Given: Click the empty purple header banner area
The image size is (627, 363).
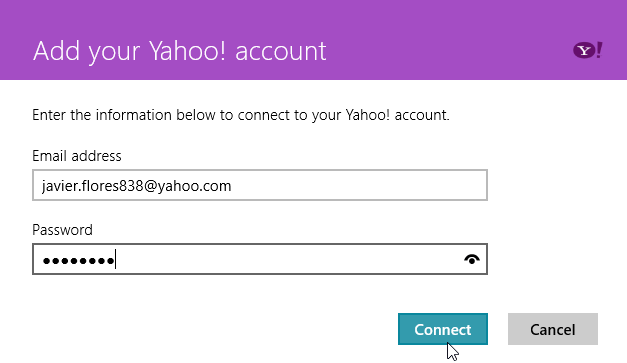Looking at the screenshot, I should pyautogui.click(x=440, y=40).
